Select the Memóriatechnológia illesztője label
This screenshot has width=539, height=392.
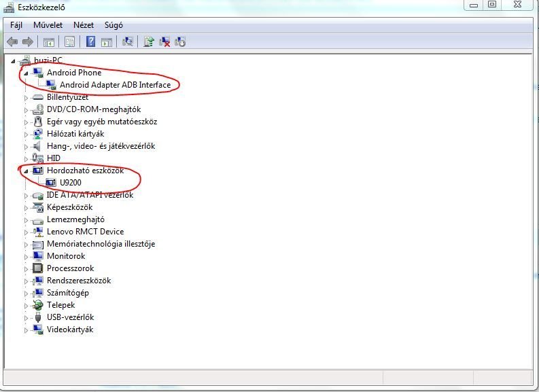(x=101, y=244)
